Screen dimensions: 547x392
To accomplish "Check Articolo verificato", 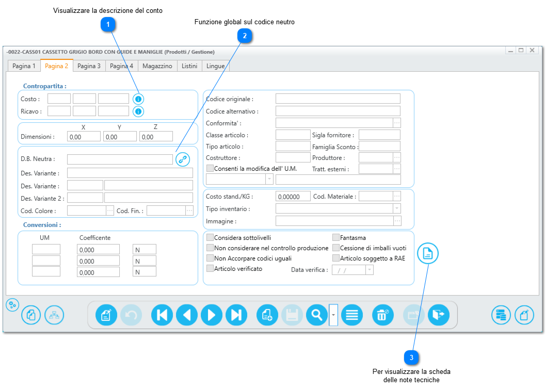I will (210, 269).
